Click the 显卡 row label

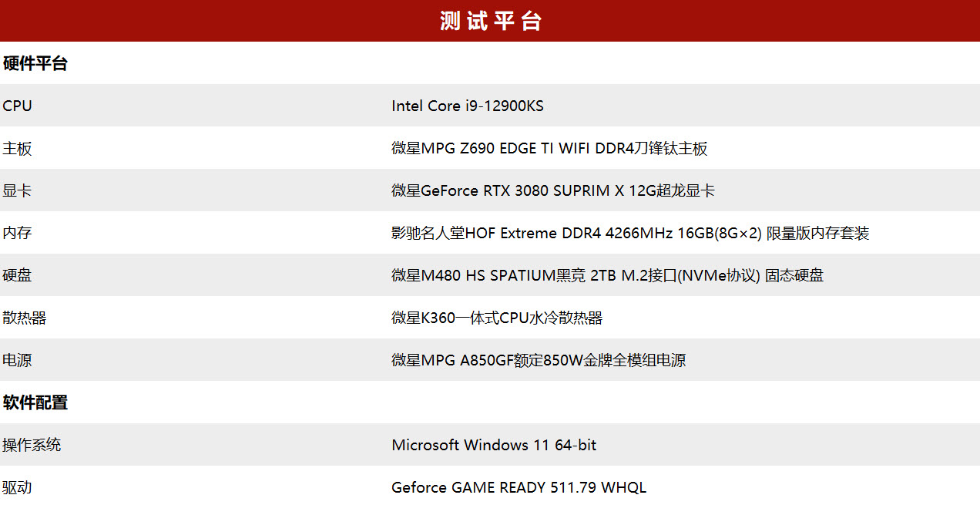(18, 190)
